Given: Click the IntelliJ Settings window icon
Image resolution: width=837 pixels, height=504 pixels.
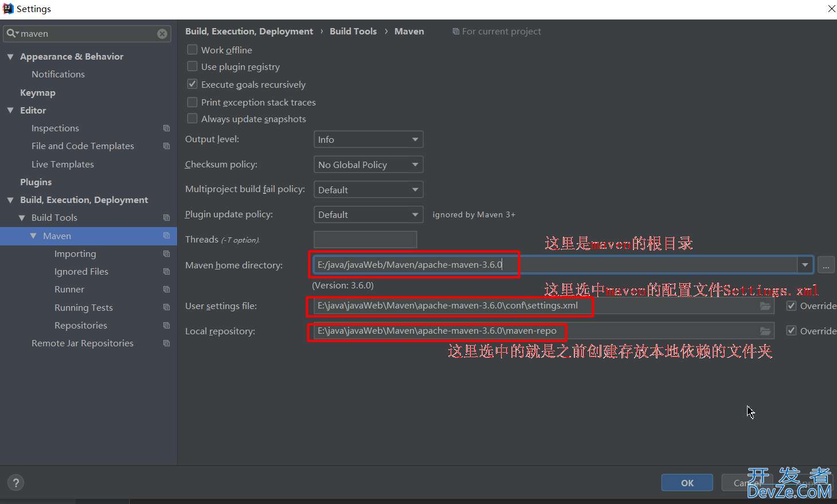Looking at the screenshot, I should click(x=8, y=9).
